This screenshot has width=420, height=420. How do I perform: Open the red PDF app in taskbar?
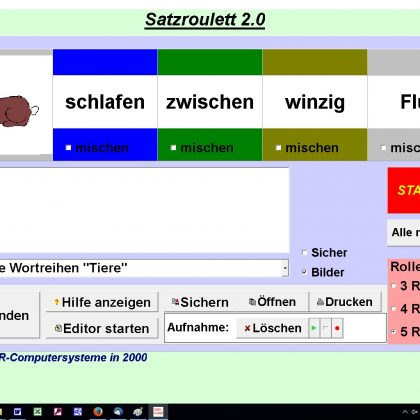coord(57,412)
